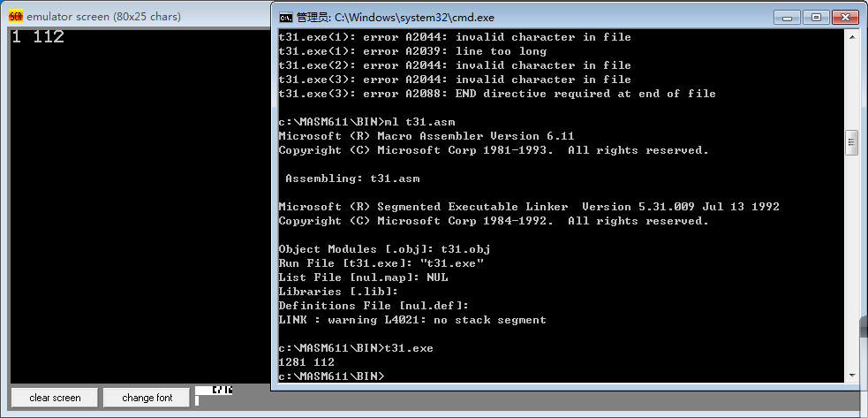Click the last c:\MASM611\BIN> prompt line
The height and width of the screenshot is (418, 868).
331,376
